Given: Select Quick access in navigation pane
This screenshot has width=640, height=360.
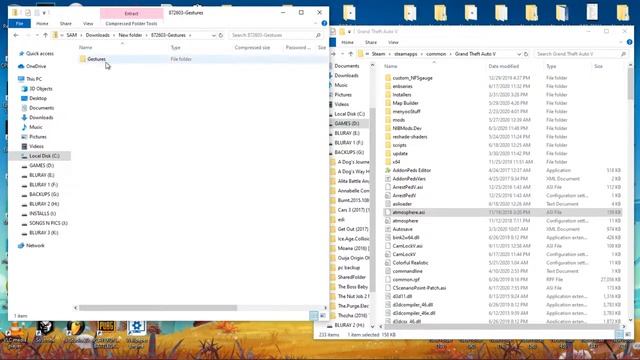Looking at the screenshot, I should [x=40, y=53].
